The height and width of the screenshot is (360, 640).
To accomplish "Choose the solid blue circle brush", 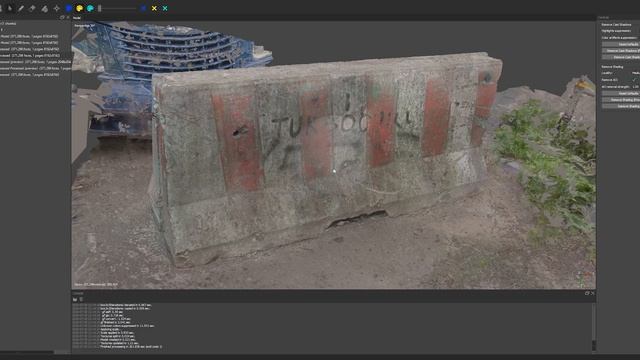I will 69,8.
